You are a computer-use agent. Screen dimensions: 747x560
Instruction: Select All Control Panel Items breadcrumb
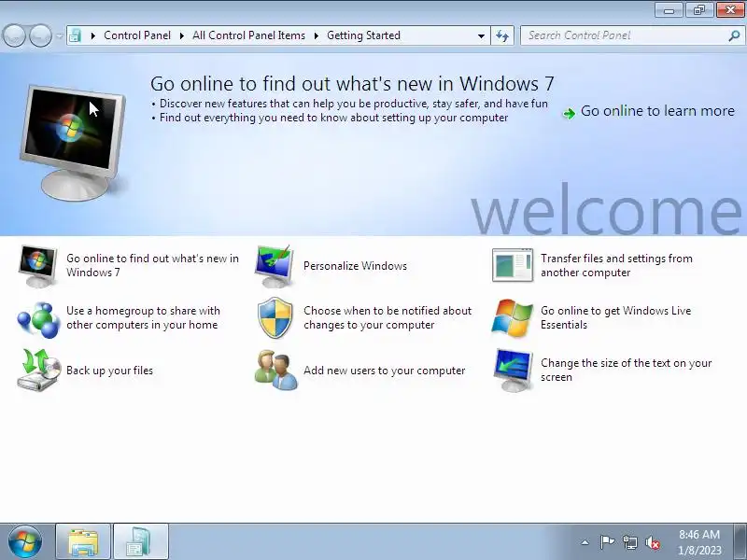tap(248, 35)
